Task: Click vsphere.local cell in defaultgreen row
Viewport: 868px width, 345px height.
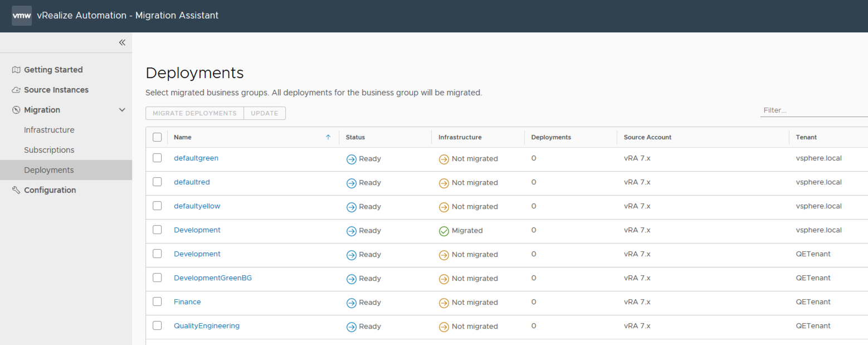Action: [818, 158]
